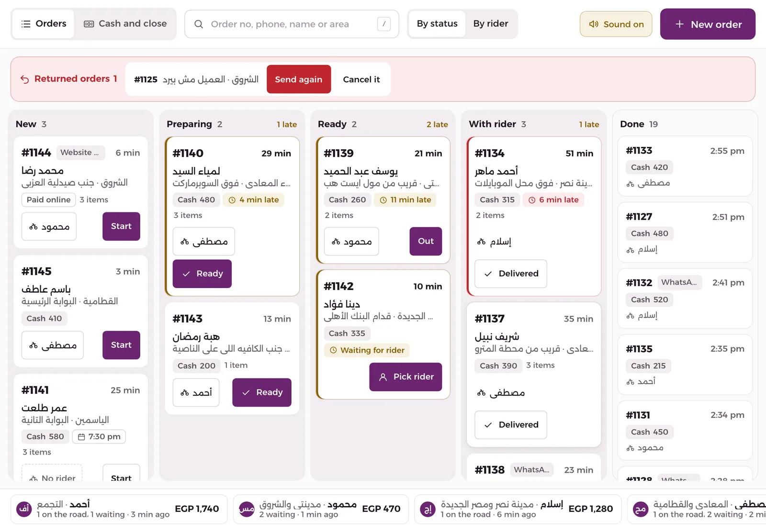Screen dimensions: 766x532
Task: Click rider مصطفى bike icon on #1137
Action: click(481, 393)
